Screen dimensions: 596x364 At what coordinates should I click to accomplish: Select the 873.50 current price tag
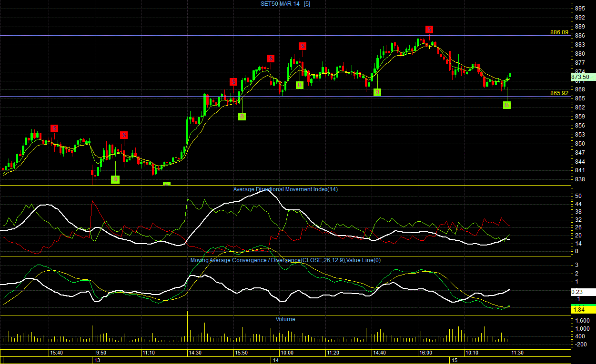point(583,77)
